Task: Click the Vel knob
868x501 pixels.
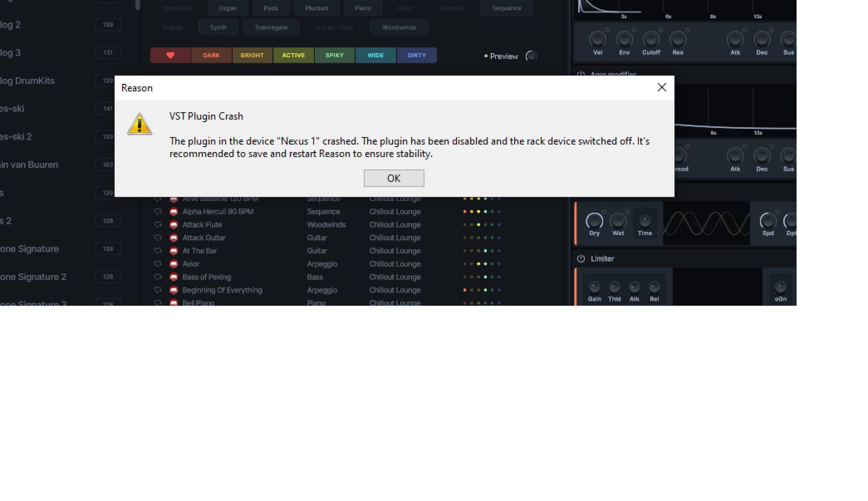Action: (597, 39)
